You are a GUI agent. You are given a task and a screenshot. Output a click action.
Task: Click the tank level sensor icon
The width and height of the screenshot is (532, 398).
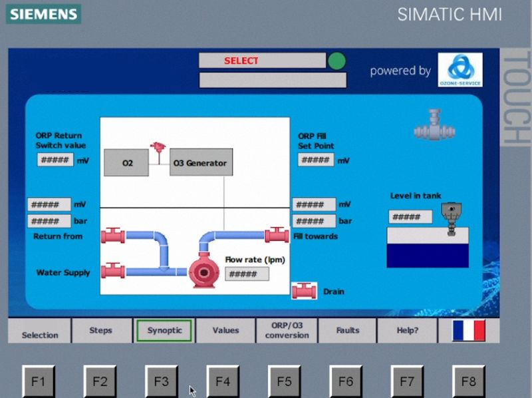click(x=452, y=219)
